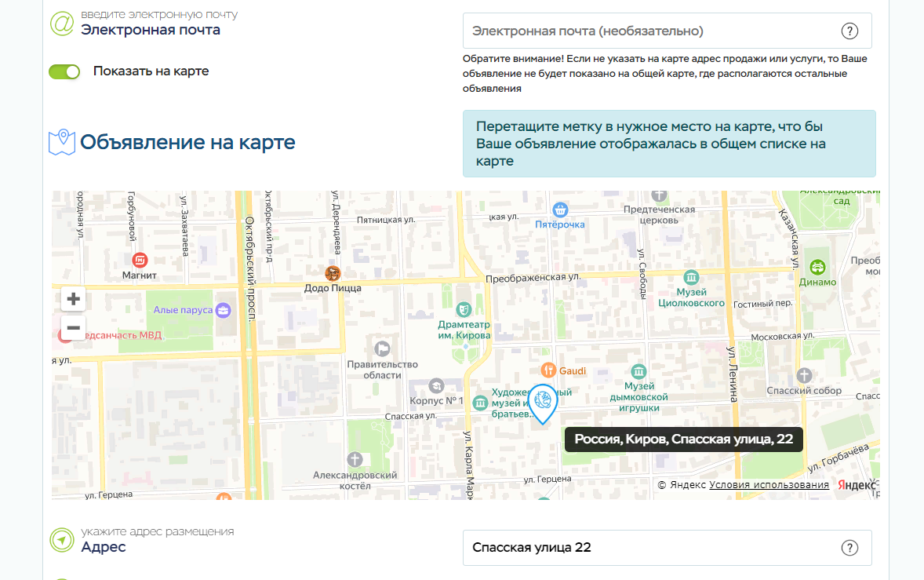
Task: Click the Gaudi restaurant icon
Action: (x=549, y=370)
